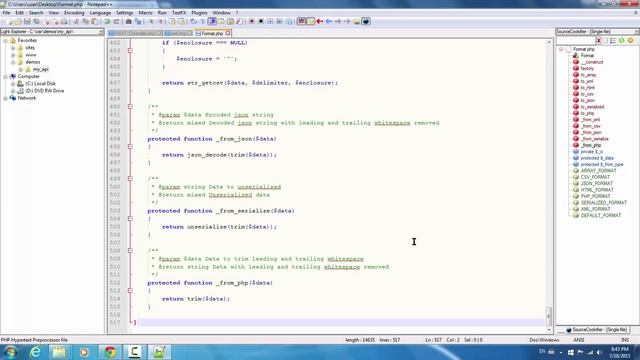Viewport: 640px width, 360px height.
Task: Click the list view icon in SourceCookifier toolbar
Action: (x=613, y=40)
